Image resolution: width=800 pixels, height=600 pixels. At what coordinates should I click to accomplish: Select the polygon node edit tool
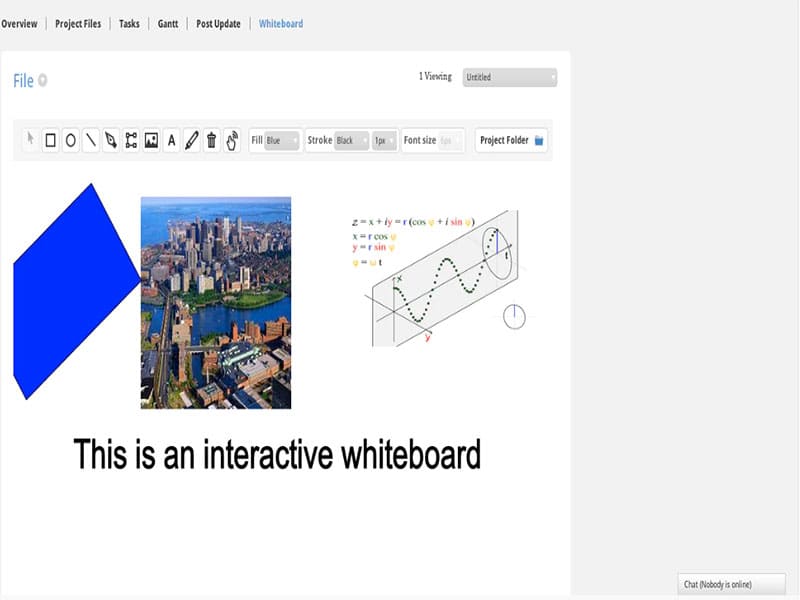point(131,140)
